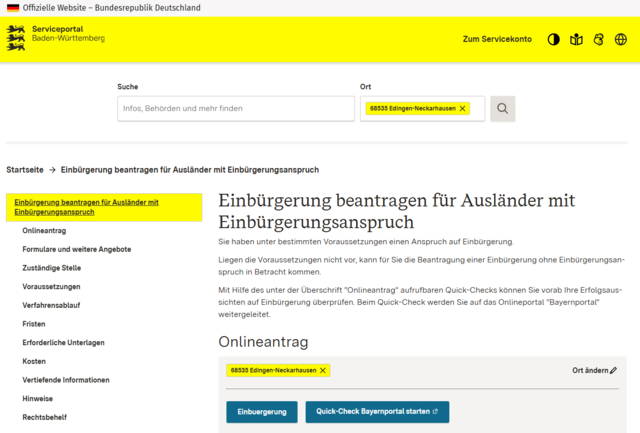640x433 pixels.
Task: Go to 'Kosten' sidebar entry
Action: (x=34, y=361)
